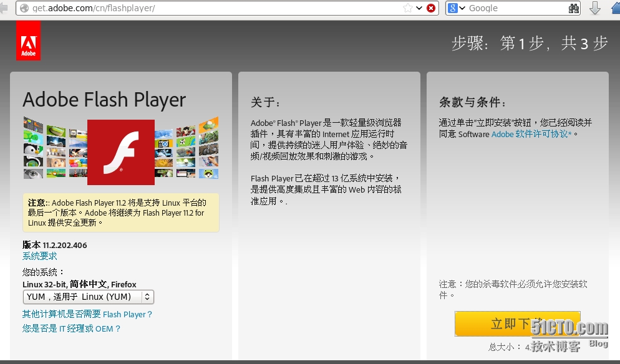Click the Adobe Flash Player heading
This screenshot has width=620, height=364.
pos(104,100)
